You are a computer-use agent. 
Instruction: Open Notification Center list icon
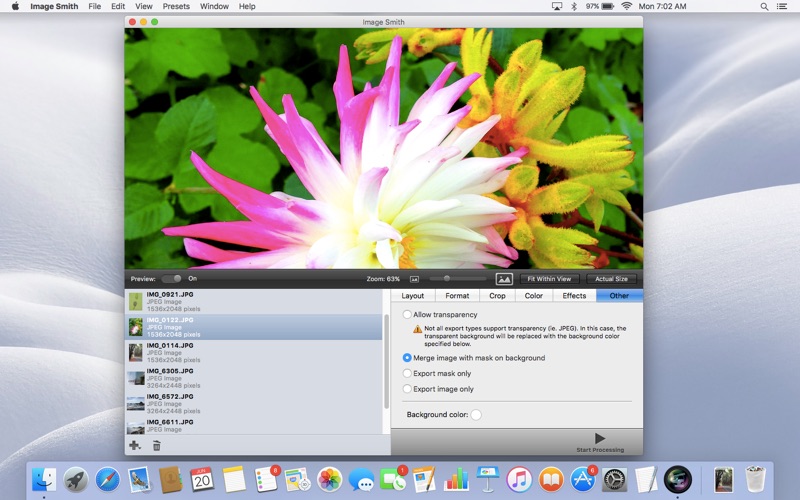tap(782, 7)
